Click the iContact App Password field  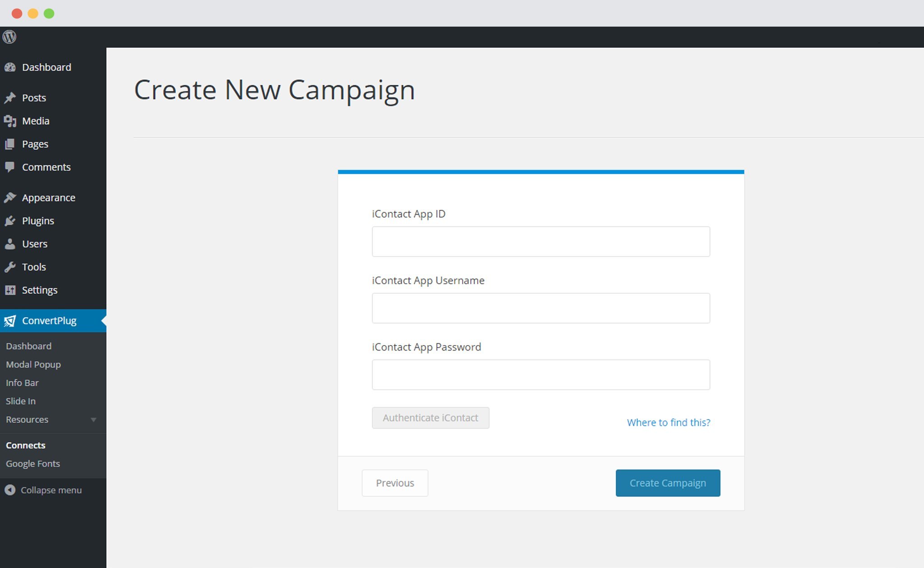click(x=541, y=374)
